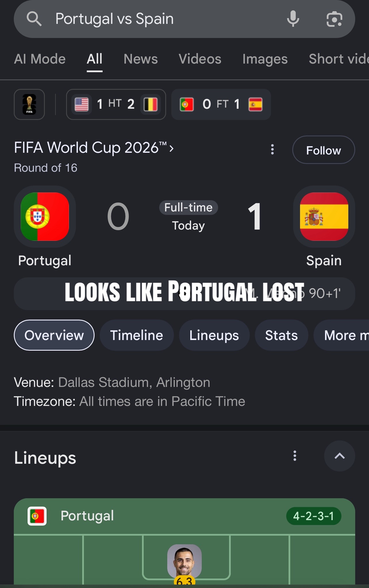Open the FIFA World Cup trophy icon
The height and width of the screenshot is (588, 369).
tap(29, 104)
